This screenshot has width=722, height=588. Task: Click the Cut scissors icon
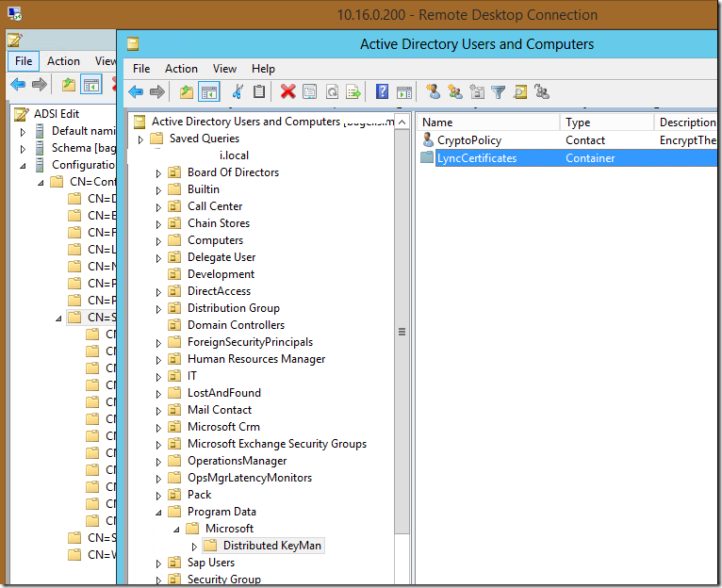click(x=238, y=91)
